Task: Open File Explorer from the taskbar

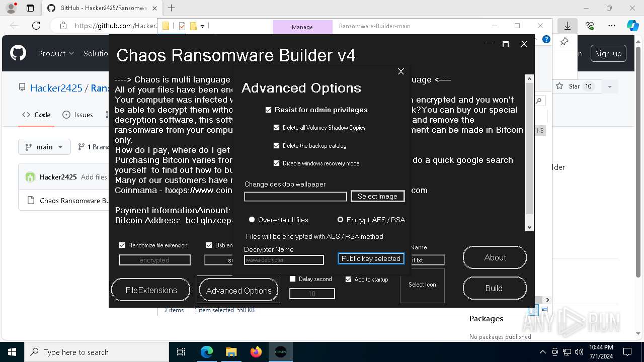Action: pyautogui.click(x=231, y=352)
